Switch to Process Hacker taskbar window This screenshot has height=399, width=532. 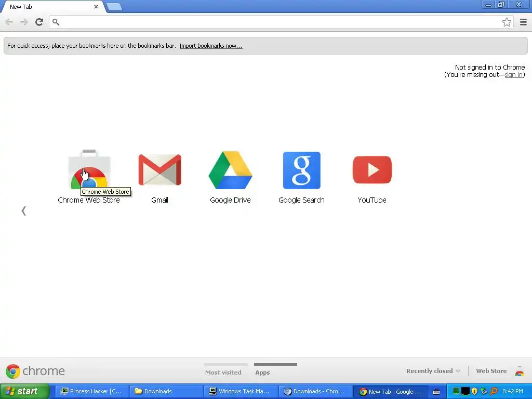pos(91,391)
